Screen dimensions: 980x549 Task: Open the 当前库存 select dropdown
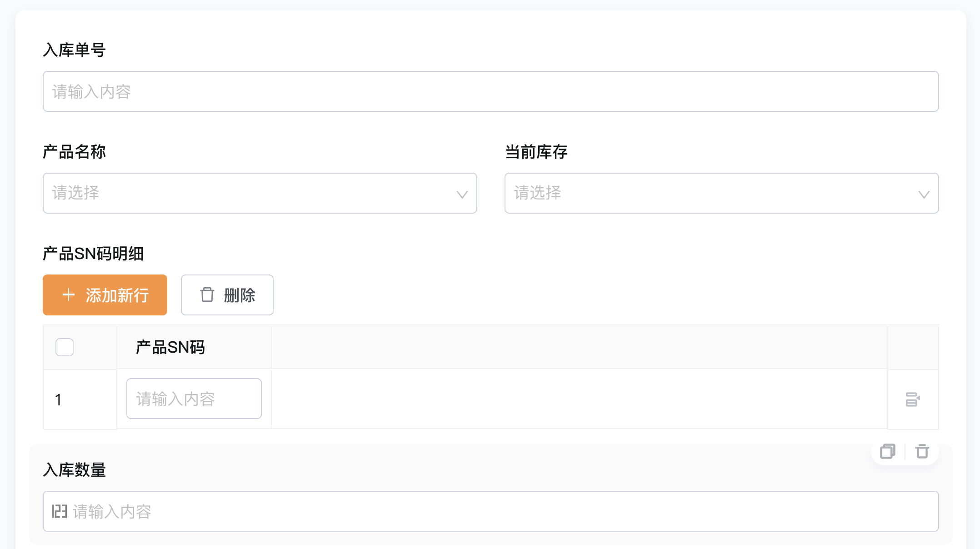[721, 193]
